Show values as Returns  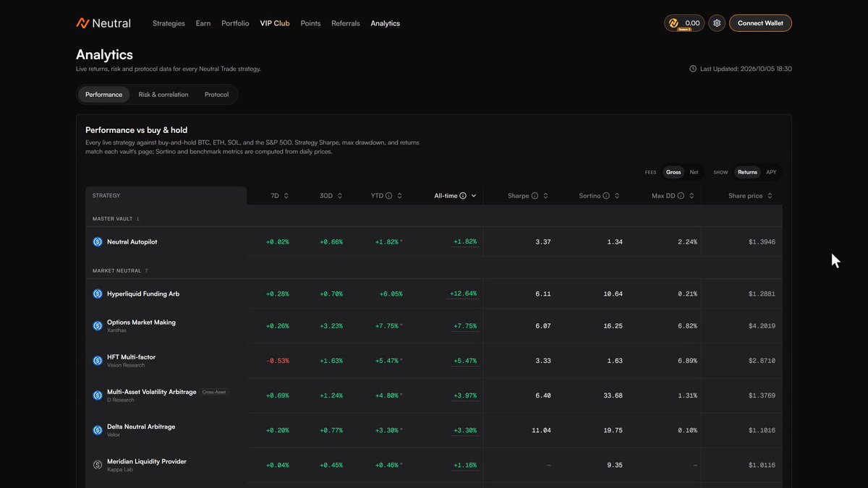747,172
